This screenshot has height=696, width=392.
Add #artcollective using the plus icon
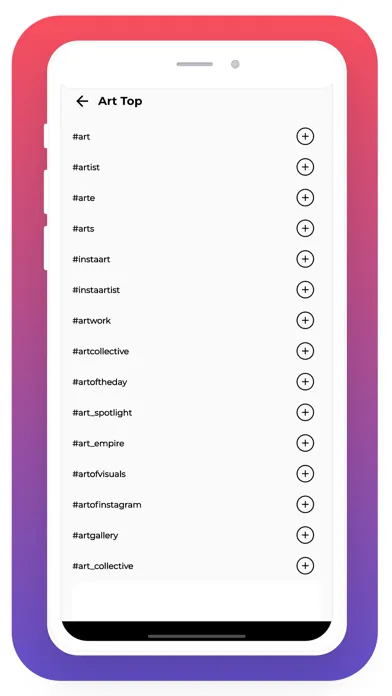coord(305,351)
